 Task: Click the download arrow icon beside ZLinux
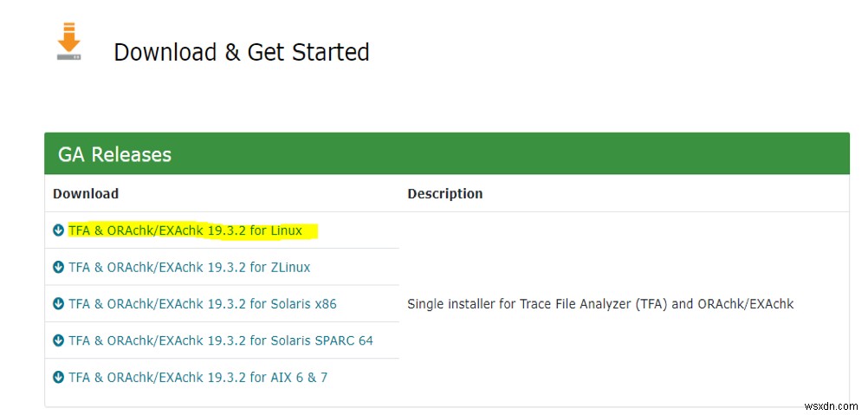(x=58, y=268)
